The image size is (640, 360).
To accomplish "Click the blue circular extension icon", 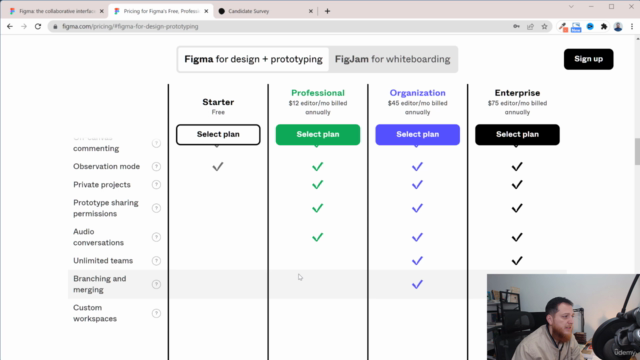I will 590,27.
